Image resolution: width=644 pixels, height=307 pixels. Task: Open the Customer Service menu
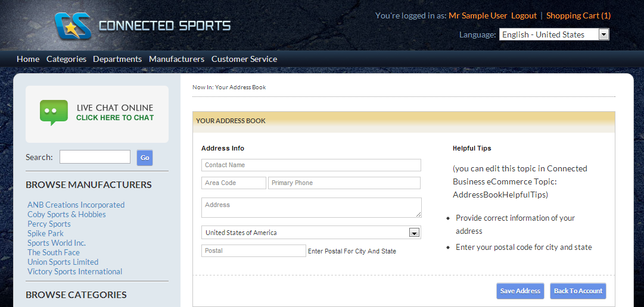(x=244, y=59)
